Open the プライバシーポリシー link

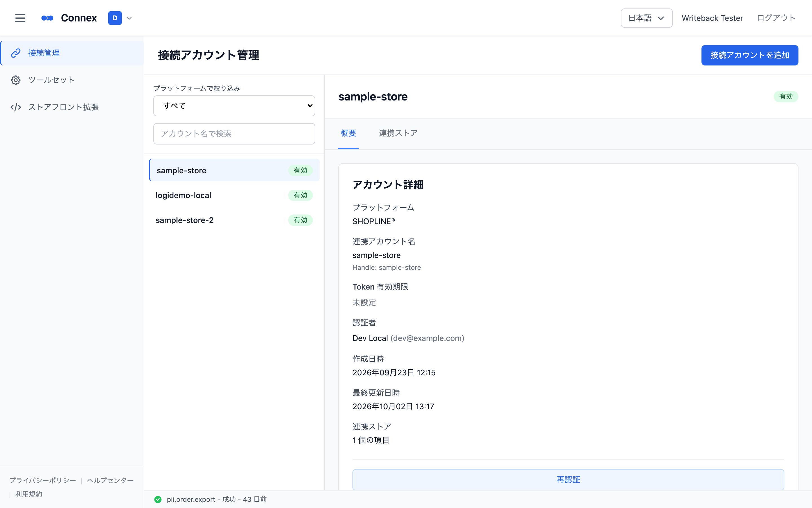[43, 480]
